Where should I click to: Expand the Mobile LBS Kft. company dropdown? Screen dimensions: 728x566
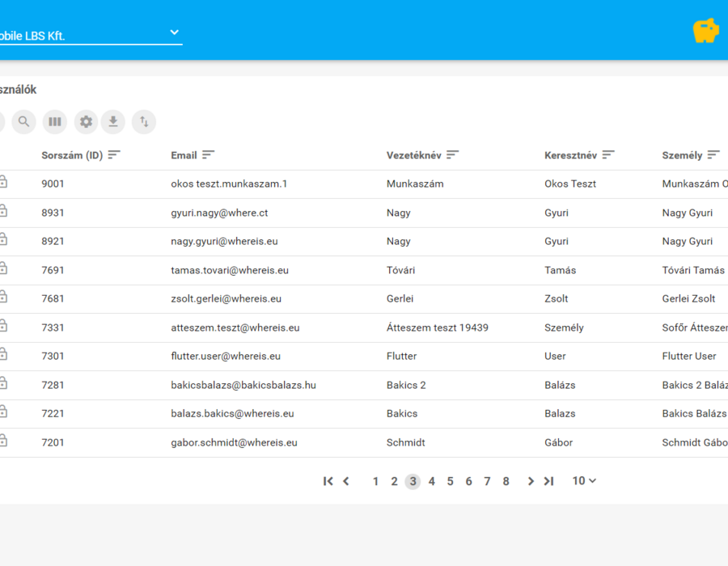(x=91, y=35)
